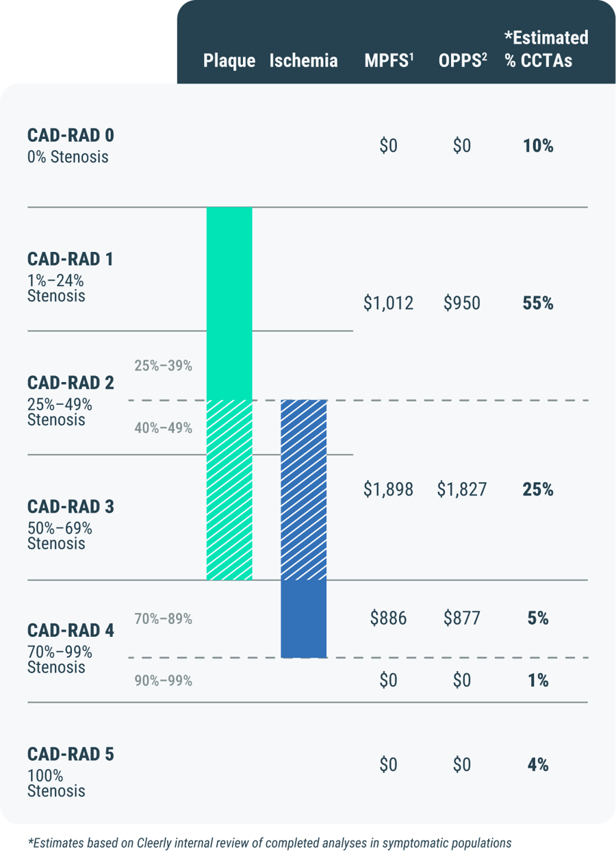Click the hatched green Plaque segment
This screenshot has width=616, height=856.
(229, 490)
